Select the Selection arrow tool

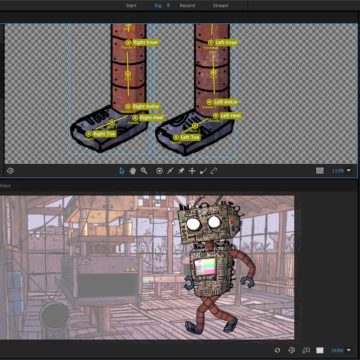tap(122, 171)
